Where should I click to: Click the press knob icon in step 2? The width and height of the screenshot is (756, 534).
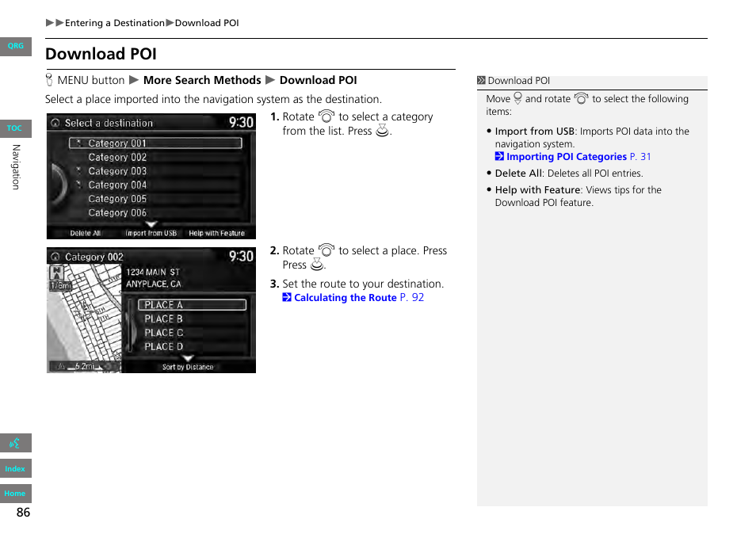[x=317, y=264]
